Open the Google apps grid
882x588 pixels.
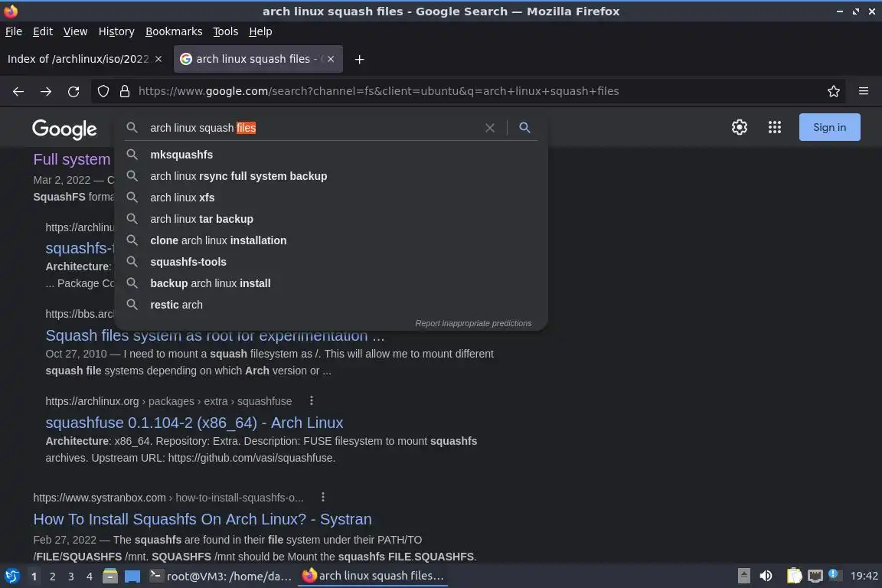[775, 127]
